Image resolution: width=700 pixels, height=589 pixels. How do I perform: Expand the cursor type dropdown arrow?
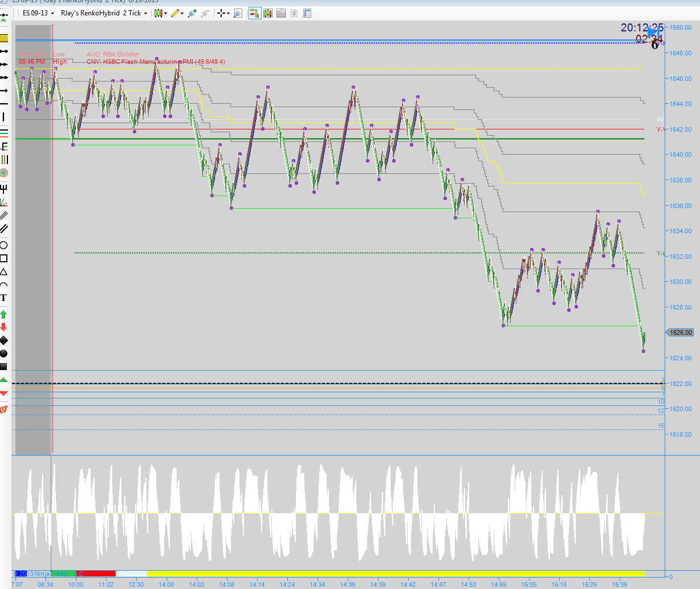pos(229,13)
